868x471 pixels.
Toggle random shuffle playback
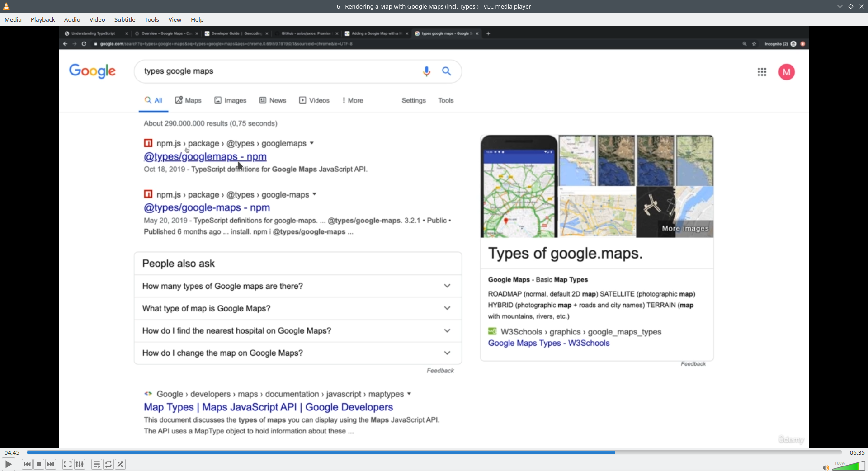pos(121,464)
